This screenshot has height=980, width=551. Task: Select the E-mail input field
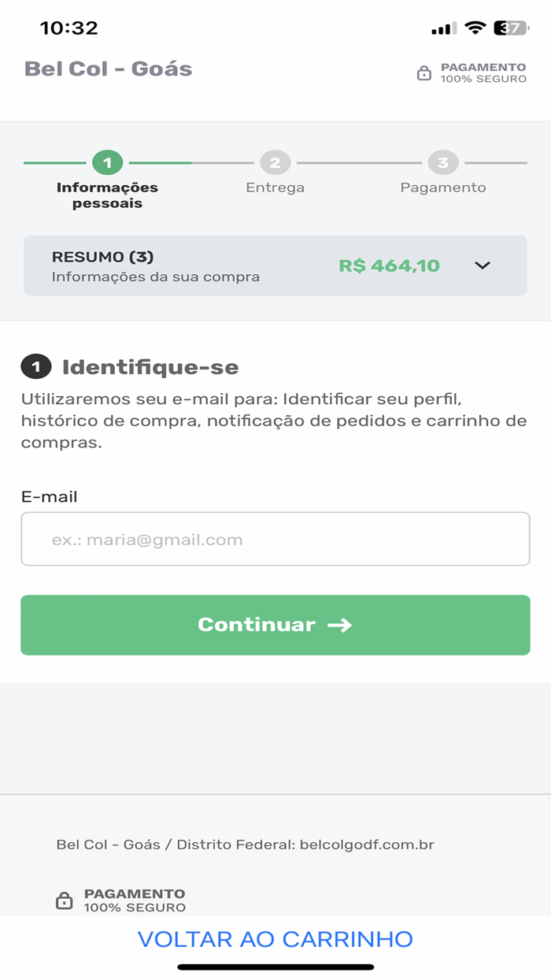click(275, 539)
